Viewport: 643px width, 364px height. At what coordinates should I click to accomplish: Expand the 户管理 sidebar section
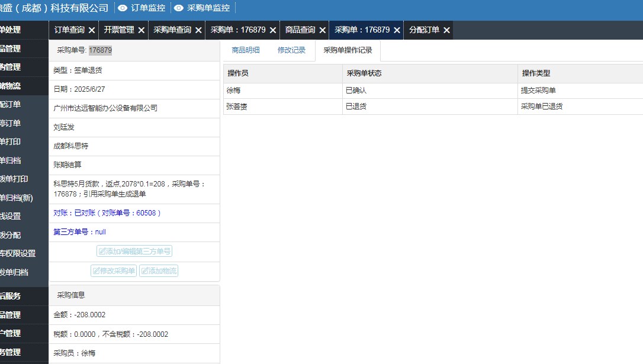(x=24, y=334)
